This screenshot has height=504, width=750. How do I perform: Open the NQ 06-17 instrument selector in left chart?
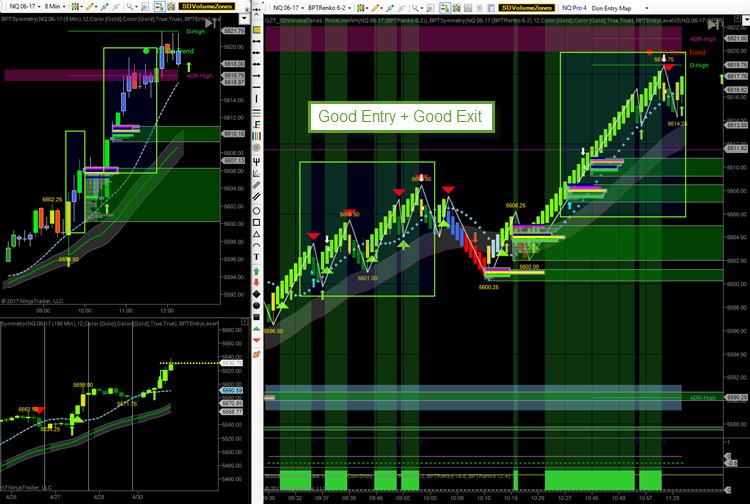24,7
